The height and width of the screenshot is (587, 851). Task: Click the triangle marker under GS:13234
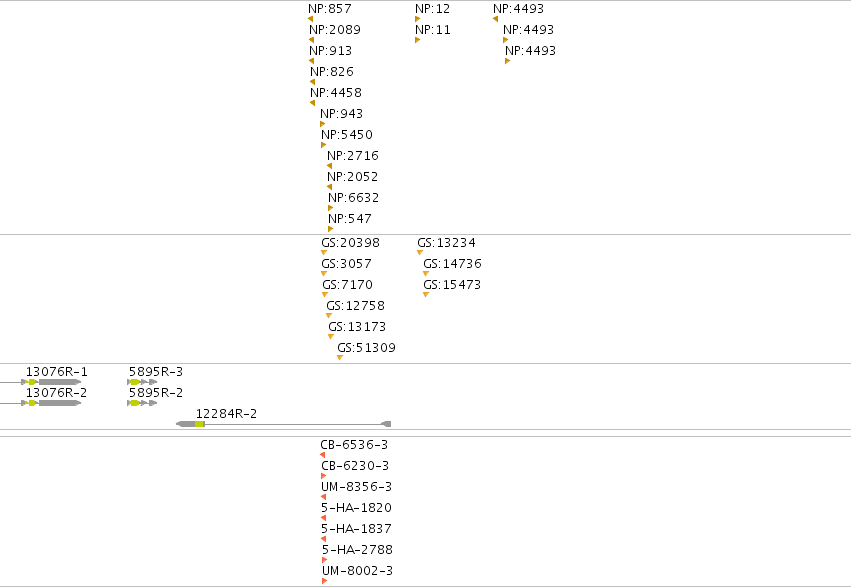[420, 252]
